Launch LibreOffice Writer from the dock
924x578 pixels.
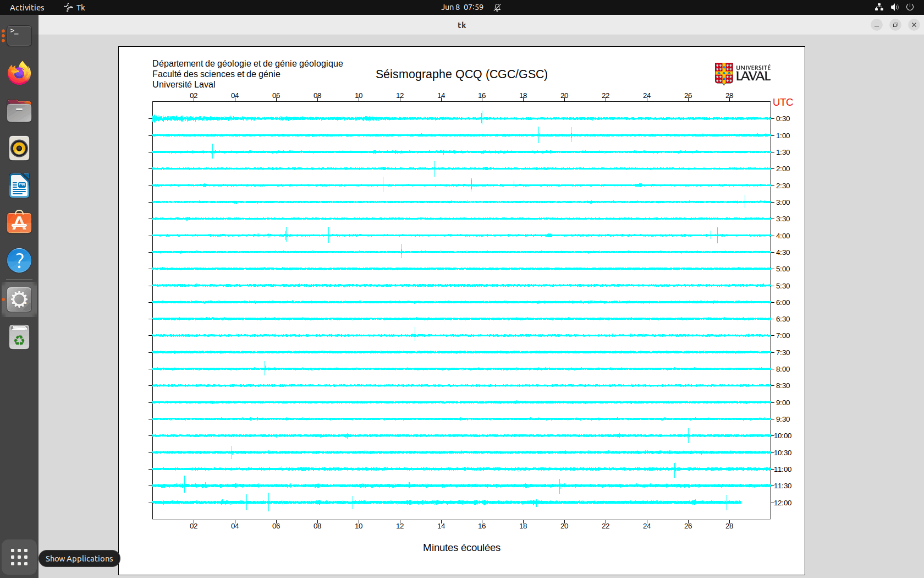[x=19, y=186]
